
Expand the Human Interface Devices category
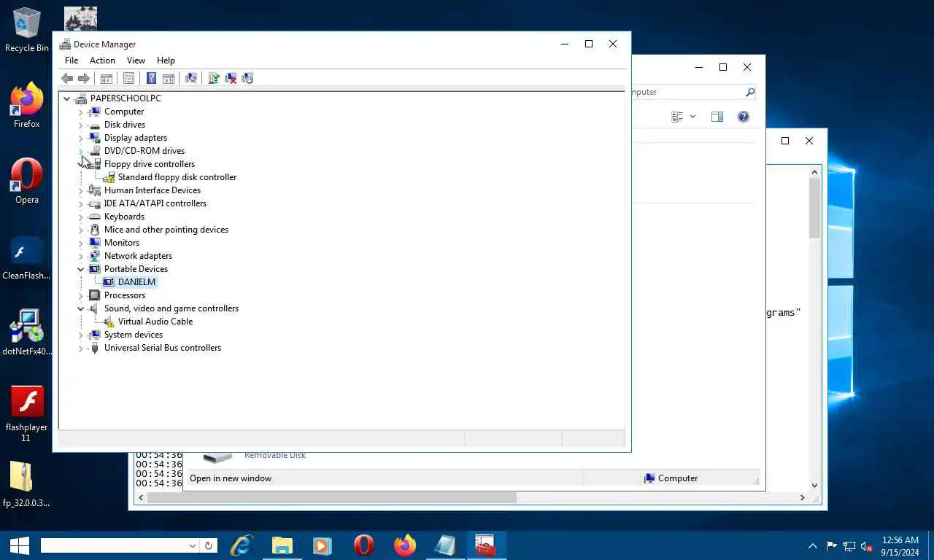pos(81,190)
